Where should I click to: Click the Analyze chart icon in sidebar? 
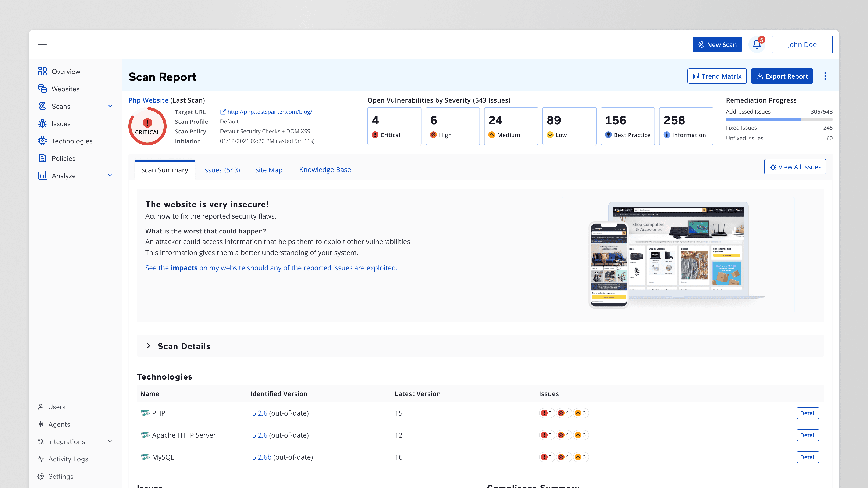click(42, 175)
